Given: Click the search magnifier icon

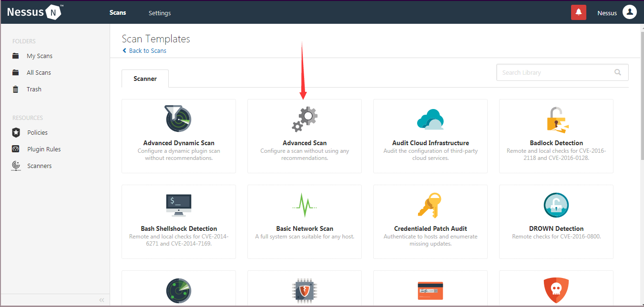Looking at the screenshot, I should (618, 72).
